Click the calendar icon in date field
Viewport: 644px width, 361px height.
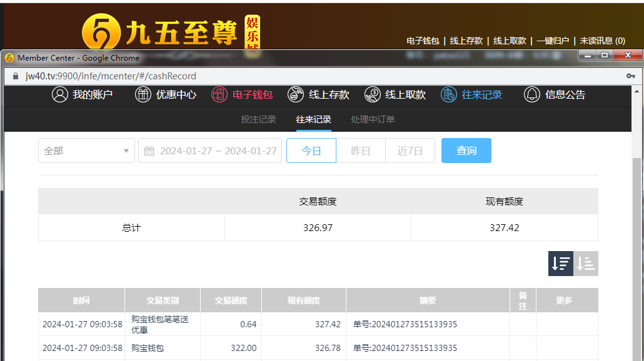click(149, 151)
